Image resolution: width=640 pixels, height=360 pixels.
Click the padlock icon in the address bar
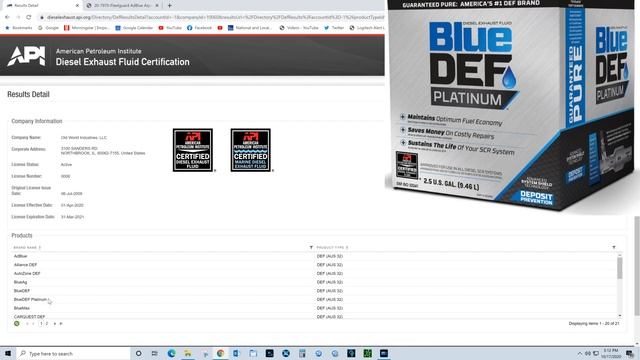(x=42, y=17)
